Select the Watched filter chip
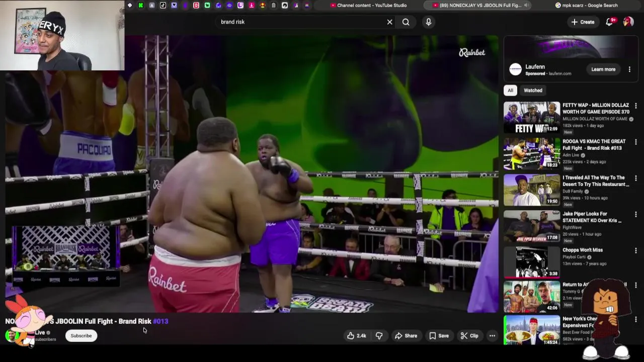Screen dimensions: 644x362 pyautogui.click(x=533, y=90)
